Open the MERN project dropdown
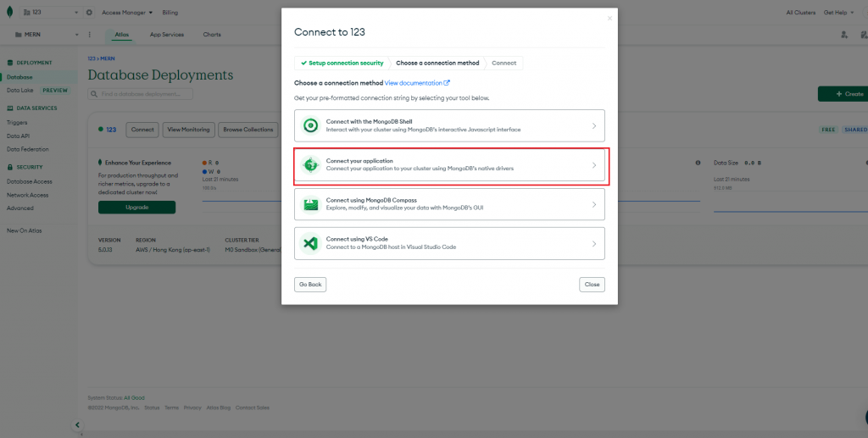 pyautogui.click(x=47, y=34)
